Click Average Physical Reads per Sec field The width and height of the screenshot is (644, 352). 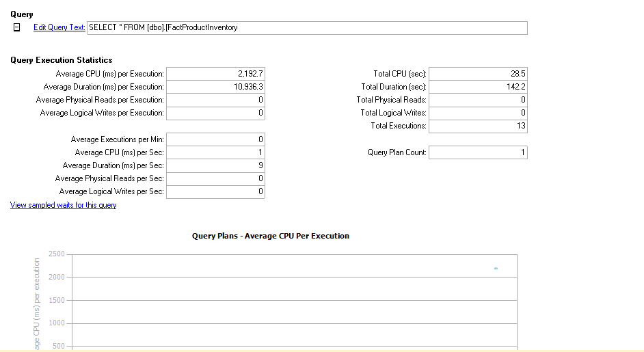[215, 178]
